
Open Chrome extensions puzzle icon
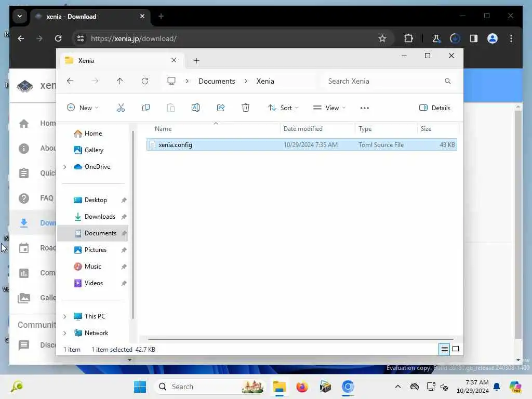[408, 38]
